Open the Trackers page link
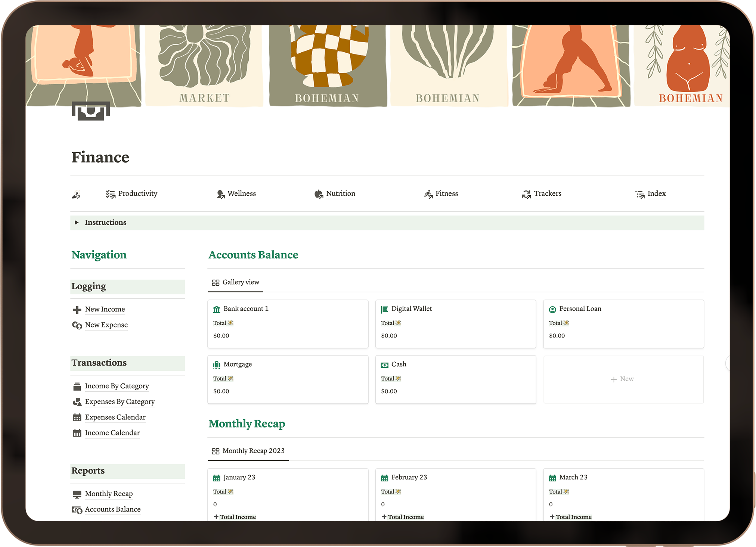Viewport: 756px width, 547px height. click(547, 194)
